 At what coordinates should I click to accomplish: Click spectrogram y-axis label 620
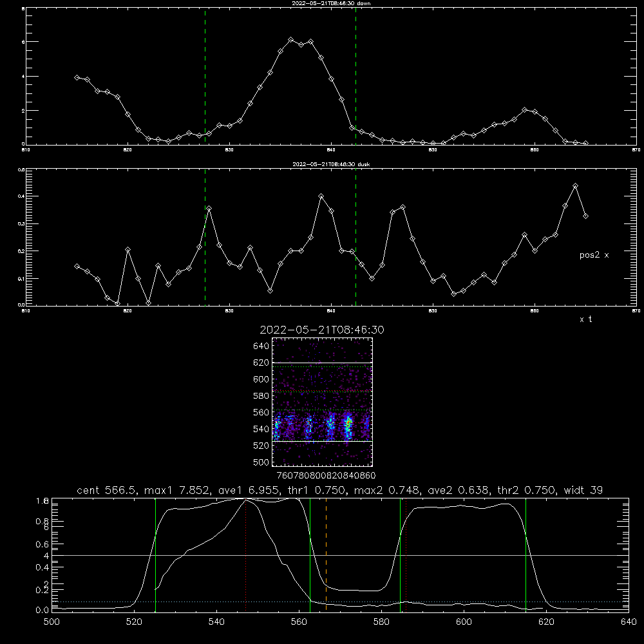click(x=261, y=363)
